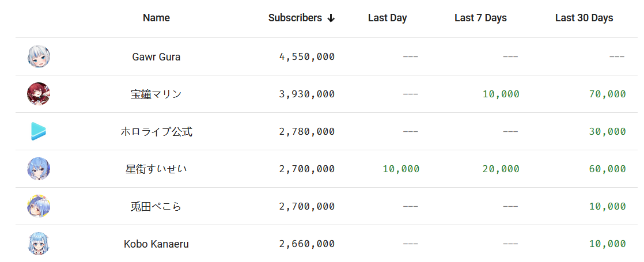The width and height of the screenshot is (644, 262).
Task: Open 兎田ぺこら's avatar picture
Action: pyautogui.click(x=39, y=206)
